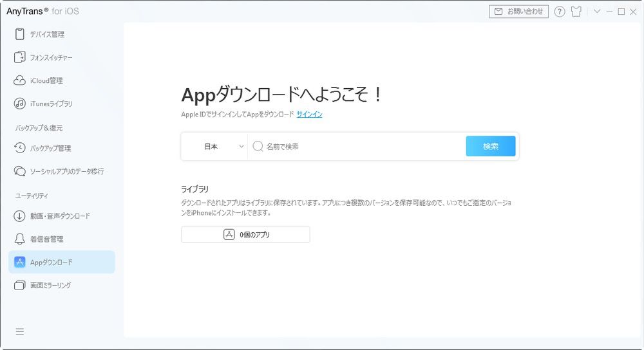Toggle the hamburger menu at sidebar bottom
The image size is (644, 350).
pyautogui.click(x=20, y=331)
